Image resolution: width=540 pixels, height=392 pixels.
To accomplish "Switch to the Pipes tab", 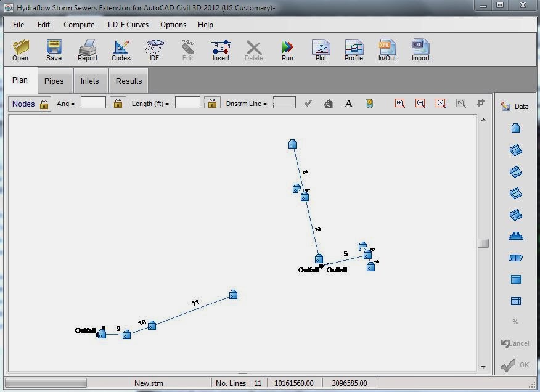I will tap(54, 81).
